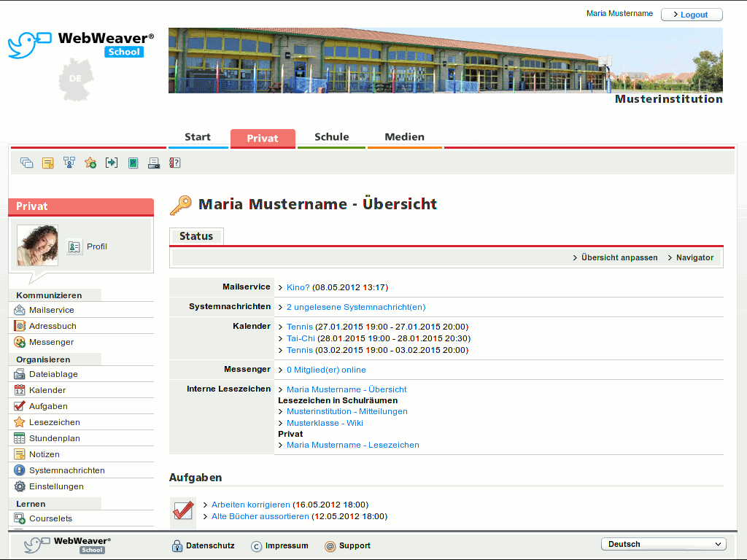This screenshot has height=560, width=747.
Task: Click the print icon in toolbar
Action: (x=154, y=163)
